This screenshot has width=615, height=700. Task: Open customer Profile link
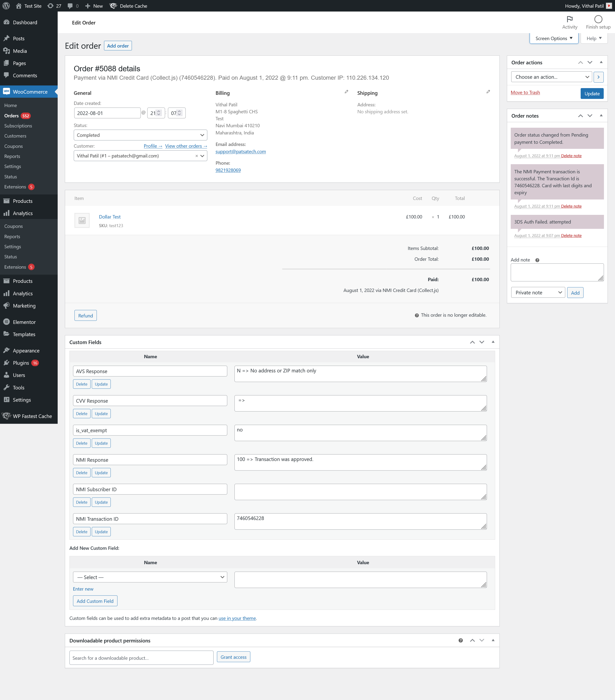pyautogui.click(x=153, y=146)
